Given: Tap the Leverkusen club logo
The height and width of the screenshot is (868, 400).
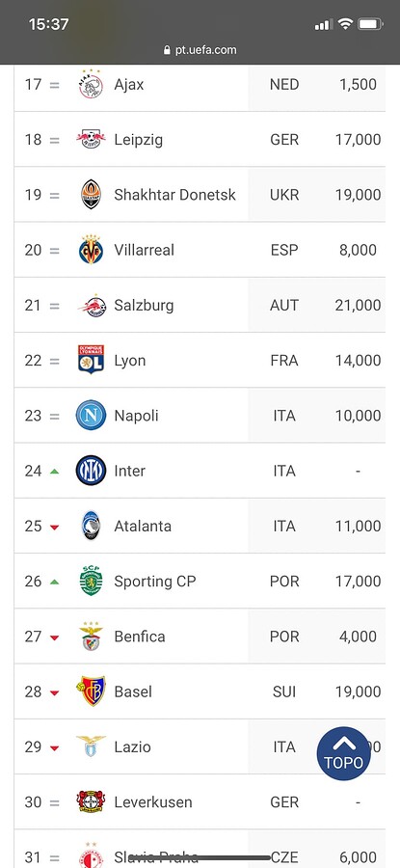Looking at the screenshot, I should pyautogui.click(x=91, y=801).
